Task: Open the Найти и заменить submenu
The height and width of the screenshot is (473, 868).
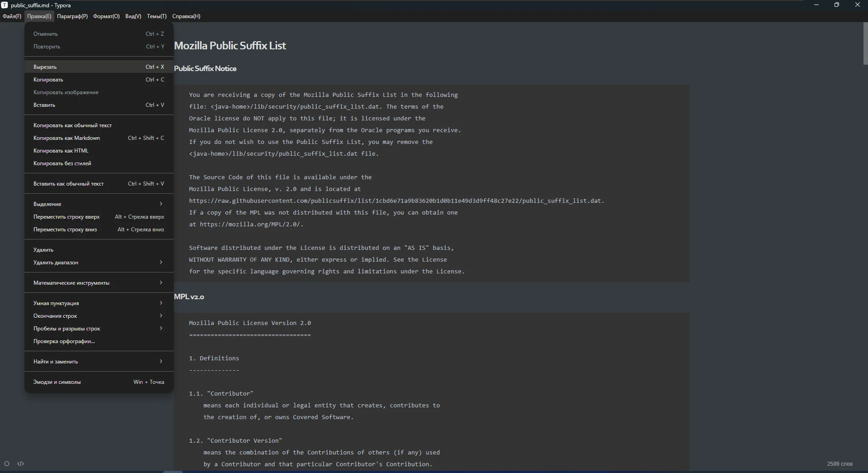Action: pyautogui.click(x=98, y=362)
